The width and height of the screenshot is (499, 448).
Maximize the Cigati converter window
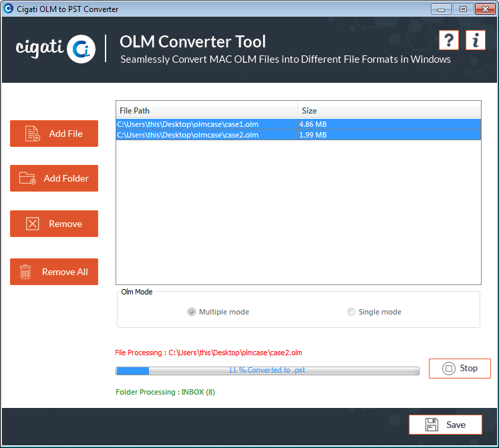coord(463,9)
